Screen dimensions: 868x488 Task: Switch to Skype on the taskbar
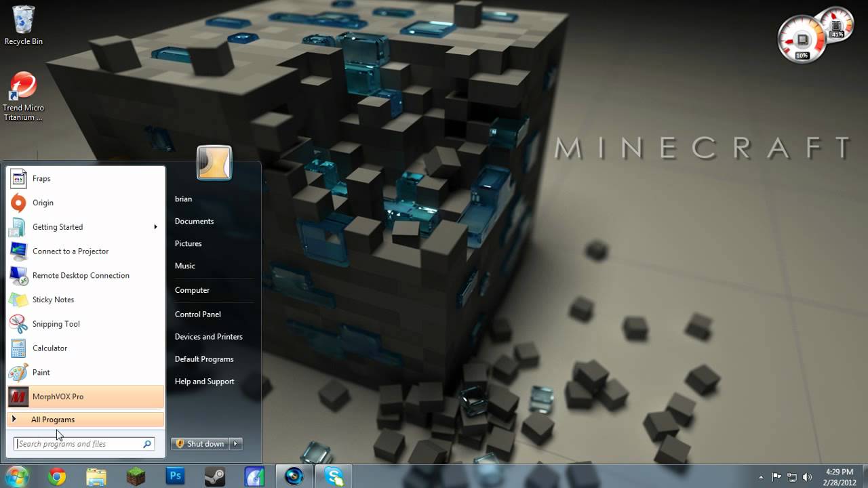pyautogui.click(x=334, y=476)
